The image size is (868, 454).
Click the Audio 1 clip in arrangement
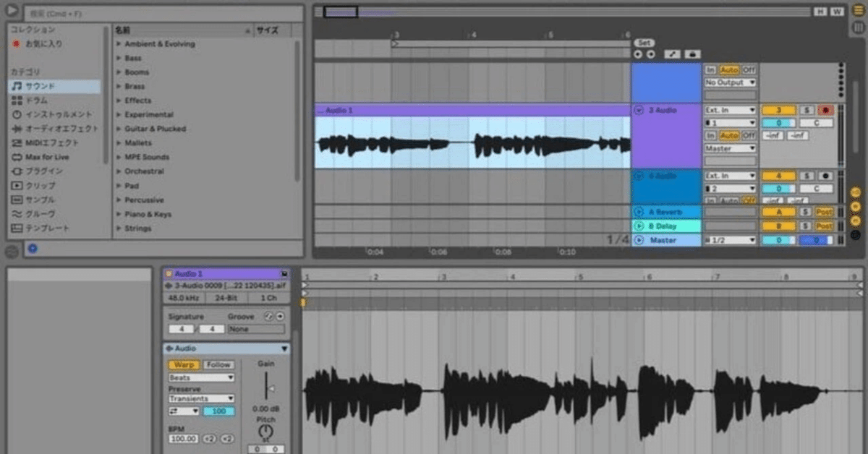pyautogui.click(x=472, y=137)
